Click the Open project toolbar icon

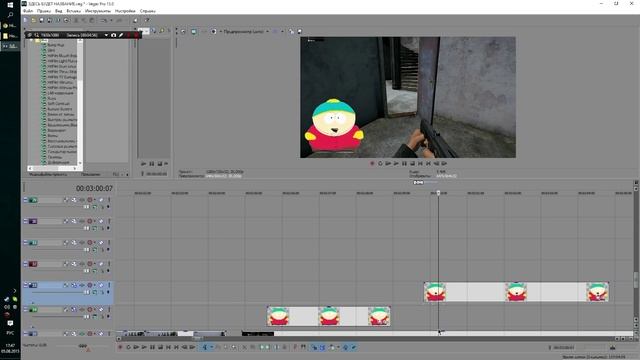click(33, 20)
